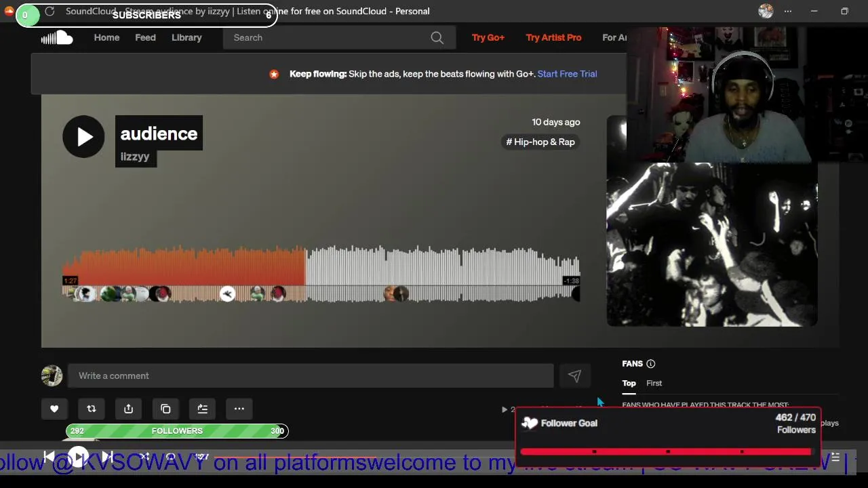Open the Try Go+ link

488,38
